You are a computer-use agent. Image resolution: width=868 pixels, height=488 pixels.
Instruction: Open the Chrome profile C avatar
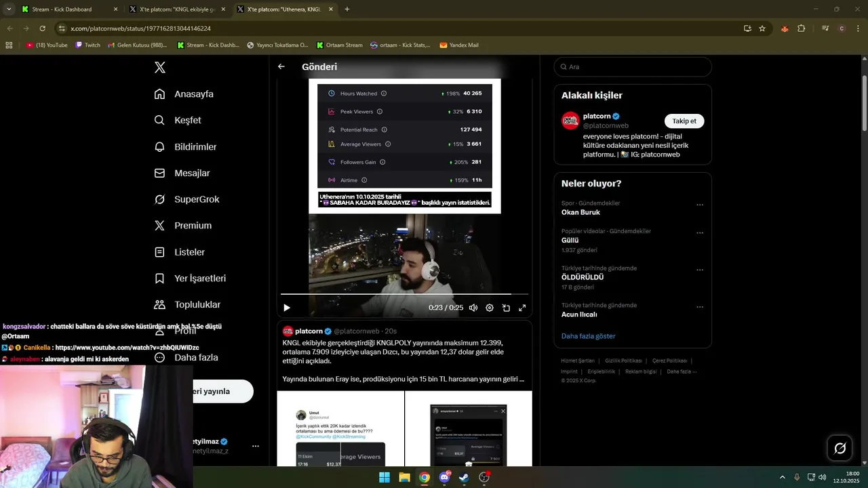[842, 28]
